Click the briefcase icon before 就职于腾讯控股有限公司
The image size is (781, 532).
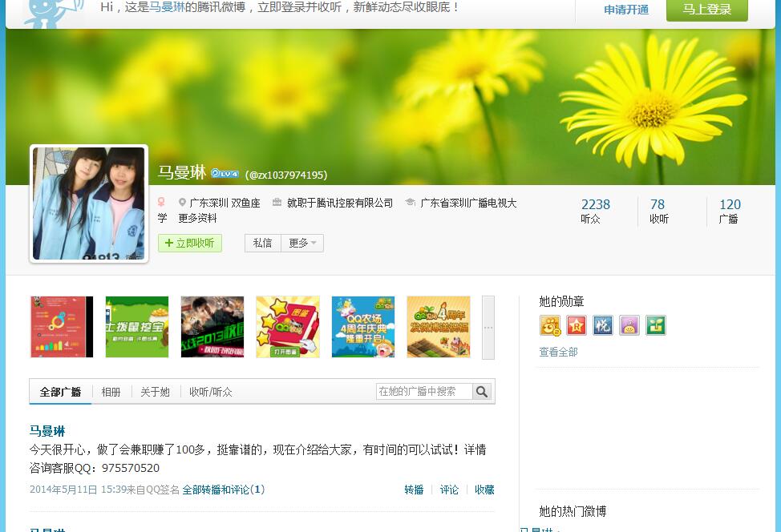click(x=277, y=202)
